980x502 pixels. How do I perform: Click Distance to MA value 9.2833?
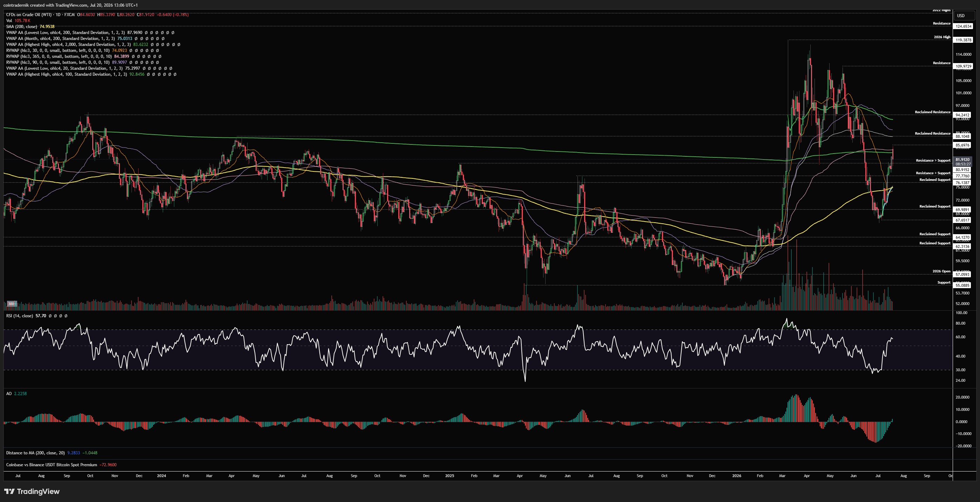click(73, 453)
